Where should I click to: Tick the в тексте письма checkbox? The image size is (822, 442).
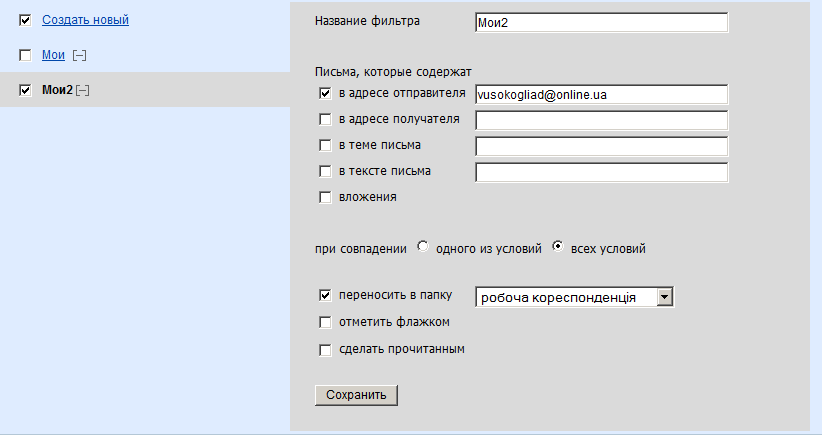point(325,171)
